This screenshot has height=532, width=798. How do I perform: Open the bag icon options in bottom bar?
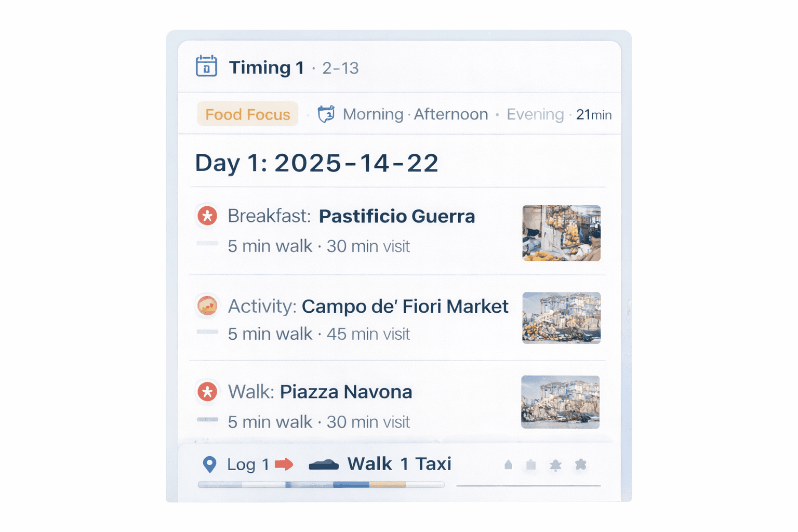click(531, 465)
